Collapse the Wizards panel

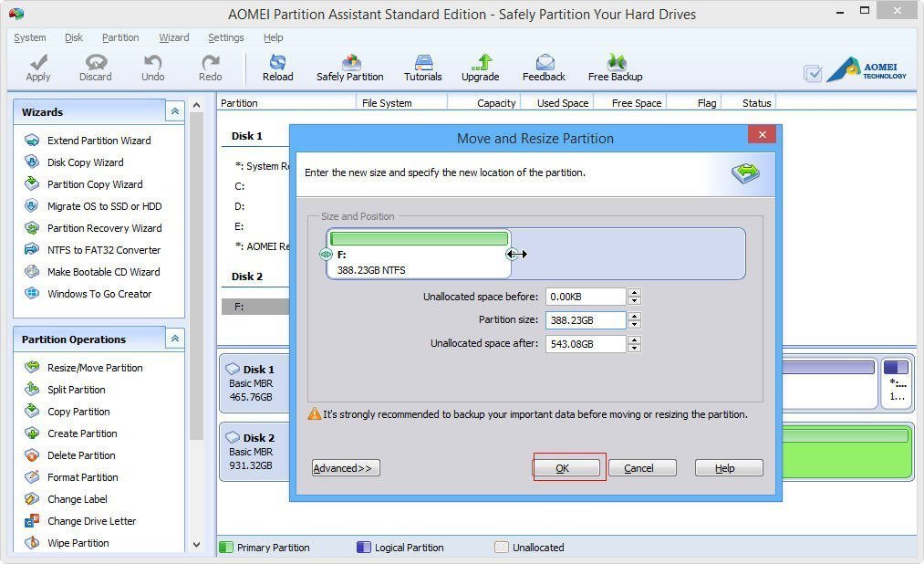(x=175, y=111)
